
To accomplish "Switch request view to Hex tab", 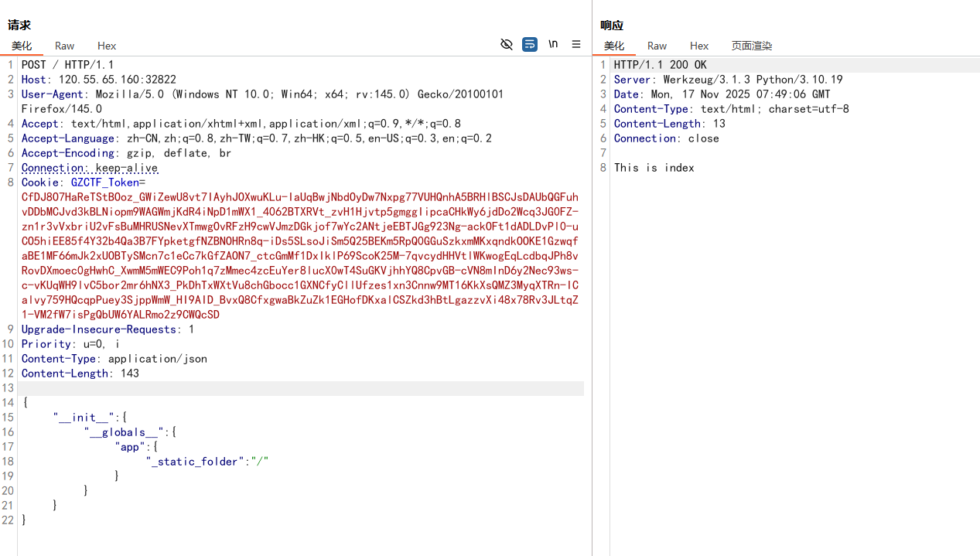I will [107, 46].
